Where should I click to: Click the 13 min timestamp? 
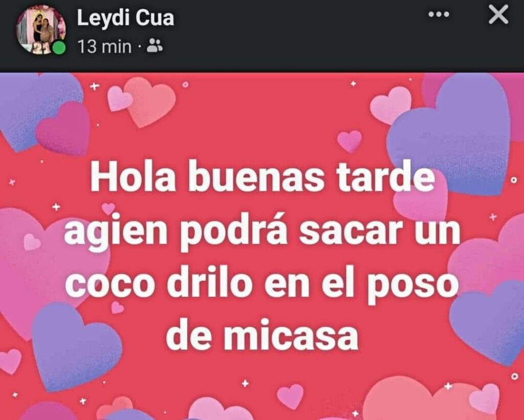pos(104,47)
